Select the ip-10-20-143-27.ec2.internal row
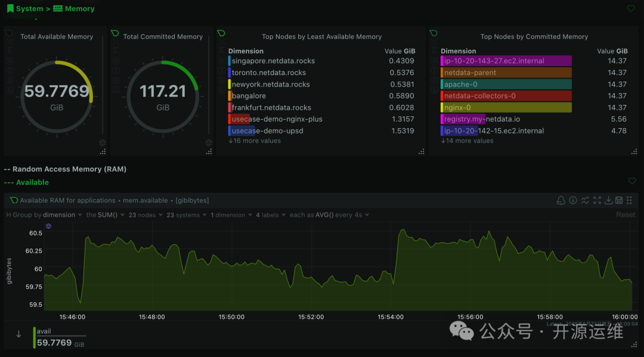The image size is (644, 357). point(534,61)
